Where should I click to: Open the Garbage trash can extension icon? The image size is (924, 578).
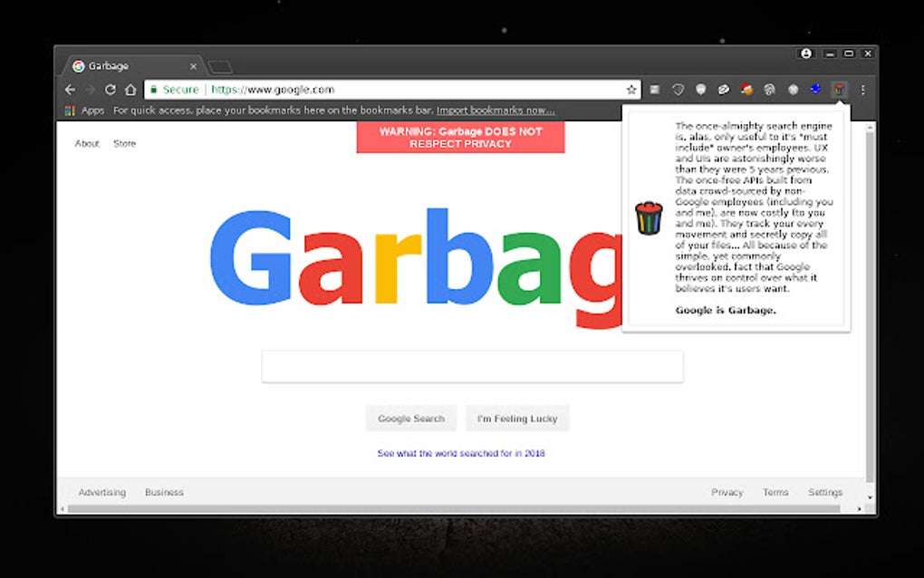tap(841, 90)
